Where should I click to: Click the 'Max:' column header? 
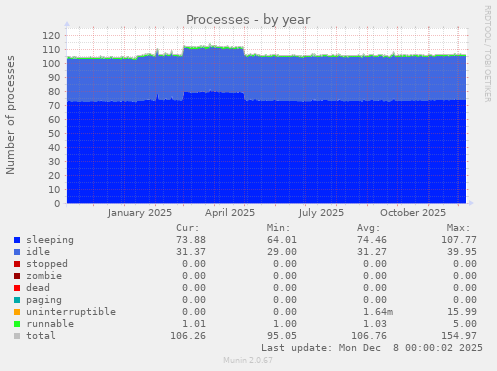tap(459, 228)
